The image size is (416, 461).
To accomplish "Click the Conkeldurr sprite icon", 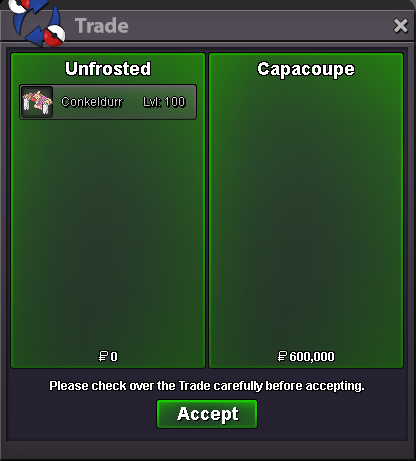I will (x=37, y=102).
